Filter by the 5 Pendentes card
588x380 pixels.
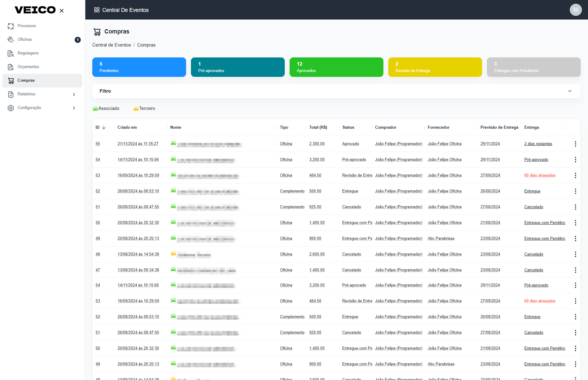point(139,67)
